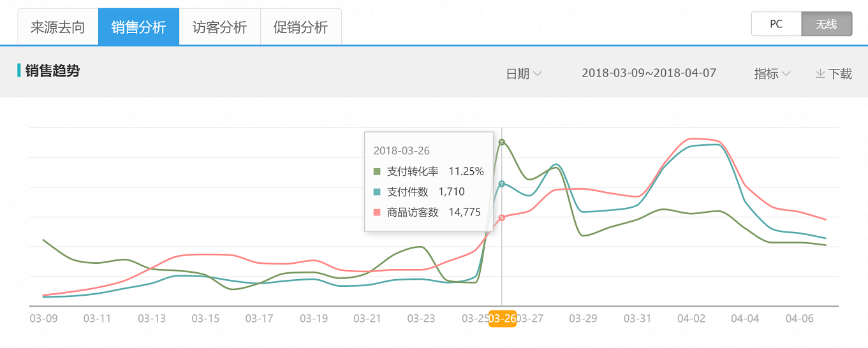Click the 1,710 paid items value
Viewport: 868px width, 348px height.
click(x=452, y=192)
